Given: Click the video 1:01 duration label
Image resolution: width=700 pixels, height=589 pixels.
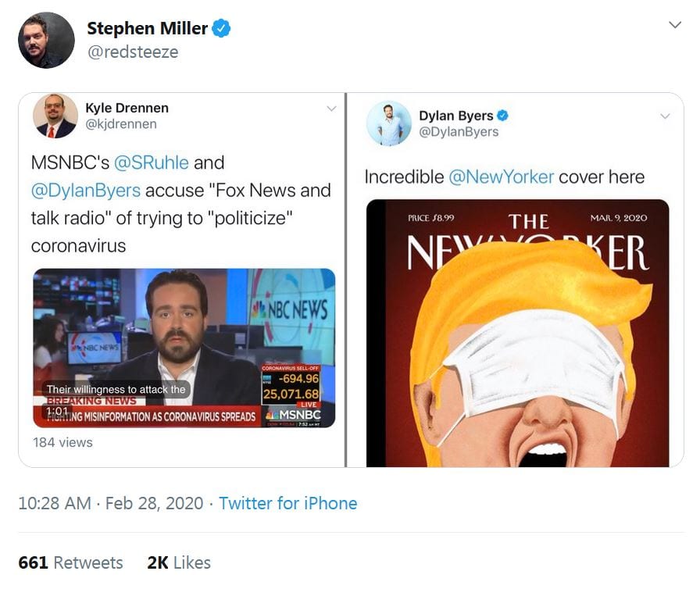Looking at the screenshot, I should click(x=58, y=411).
